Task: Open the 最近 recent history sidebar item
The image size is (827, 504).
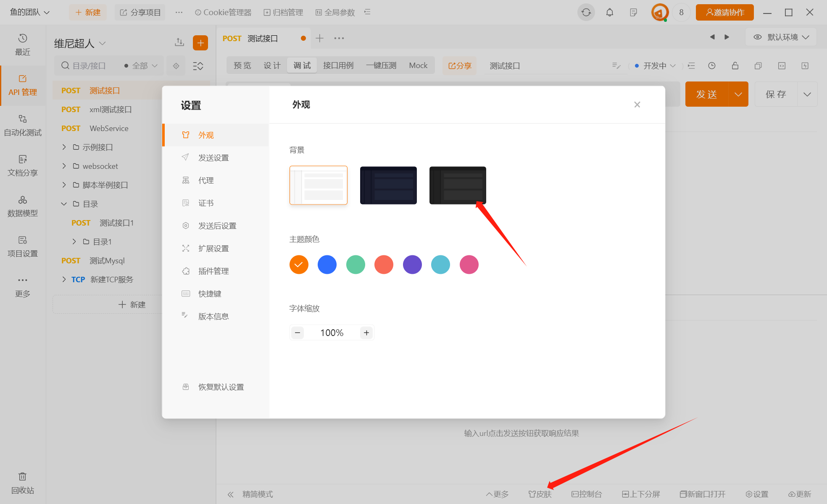Action: (23, 45)
